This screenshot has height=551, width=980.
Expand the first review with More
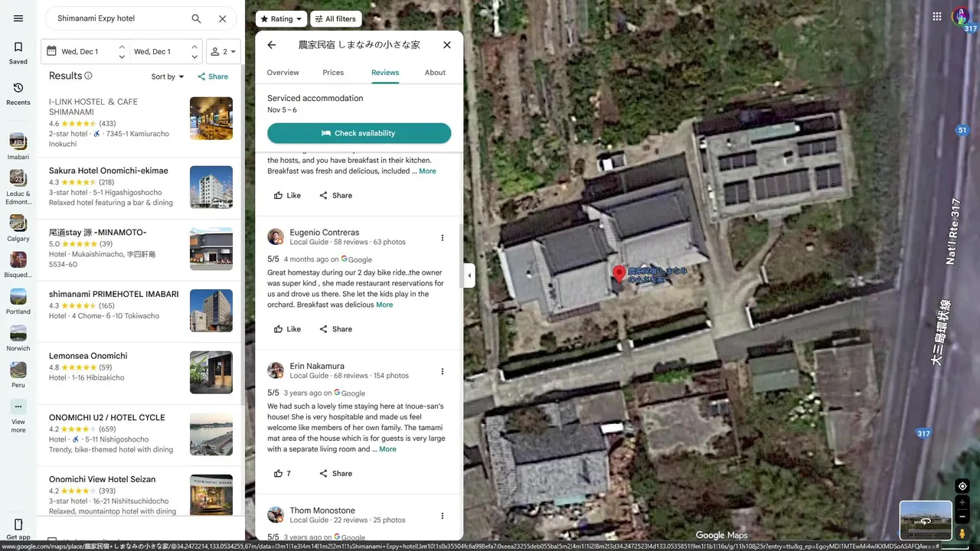tap(427, 171)
